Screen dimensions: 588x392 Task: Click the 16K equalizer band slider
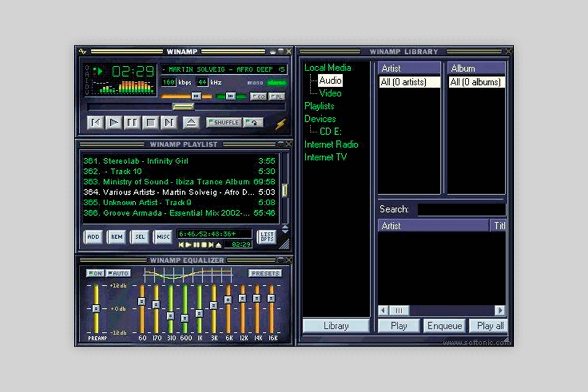tap(271, 298)
